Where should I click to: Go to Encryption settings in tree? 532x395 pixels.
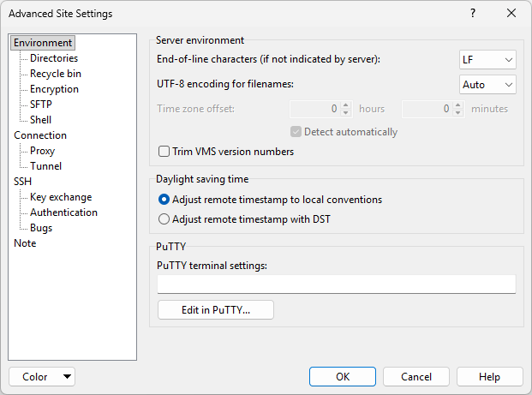[54, 89]
